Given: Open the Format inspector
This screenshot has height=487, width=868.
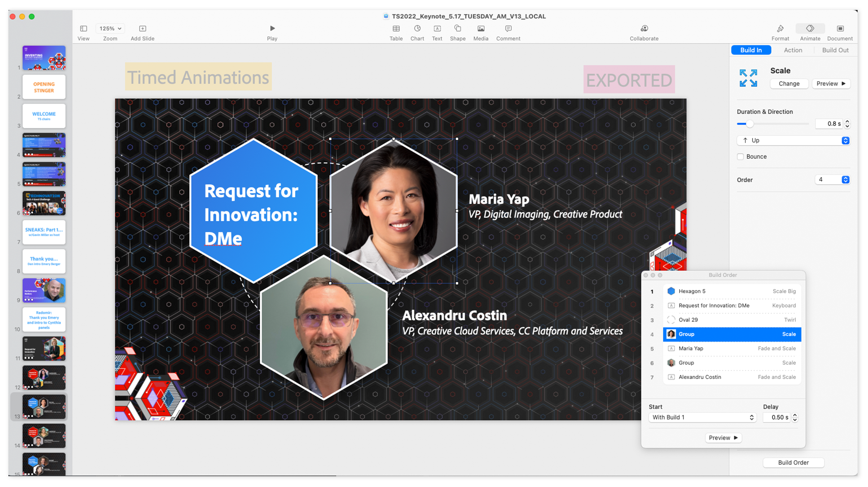Looking at the screenshot, I should pos(780,28).
